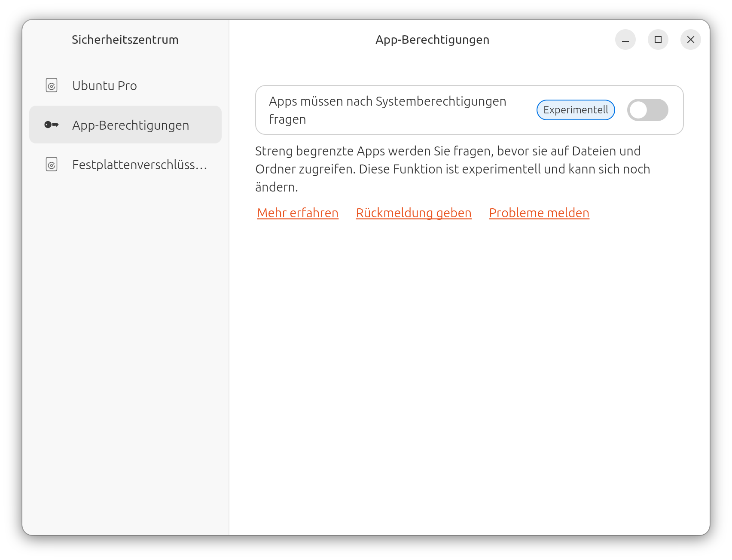Select App-Berechtigungen label in the sidebar

(131, 125)
